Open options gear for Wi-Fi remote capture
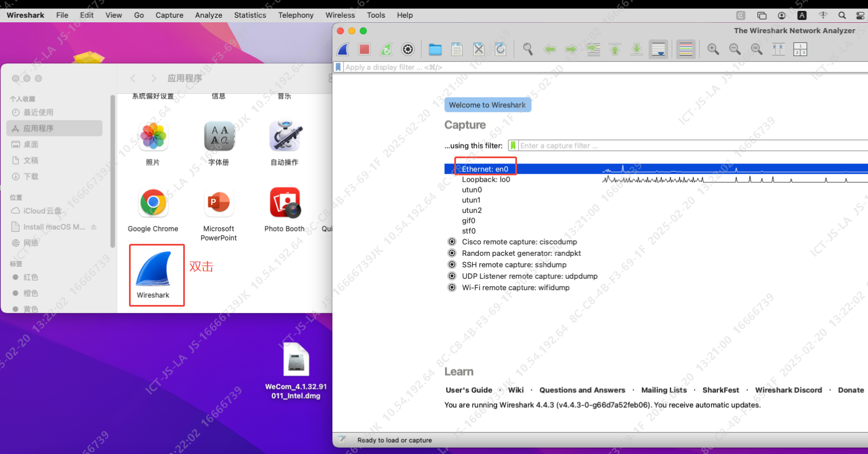The height and width of the screenshot is (454, 868). (x=452, y=287)
